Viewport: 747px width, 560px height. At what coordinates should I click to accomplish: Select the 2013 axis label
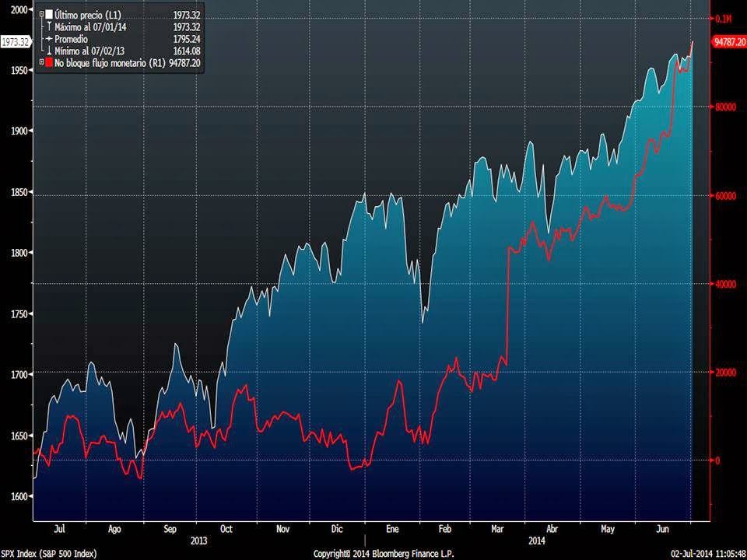199,540
